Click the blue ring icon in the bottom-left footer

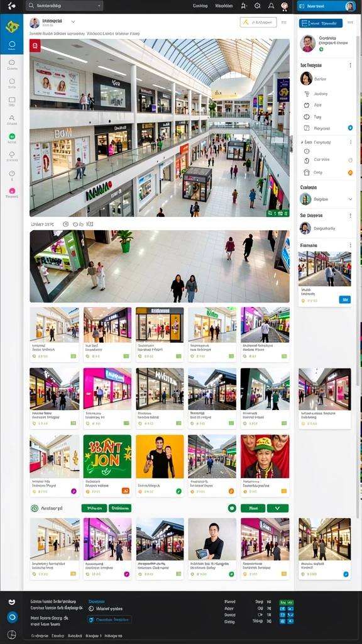12,618
